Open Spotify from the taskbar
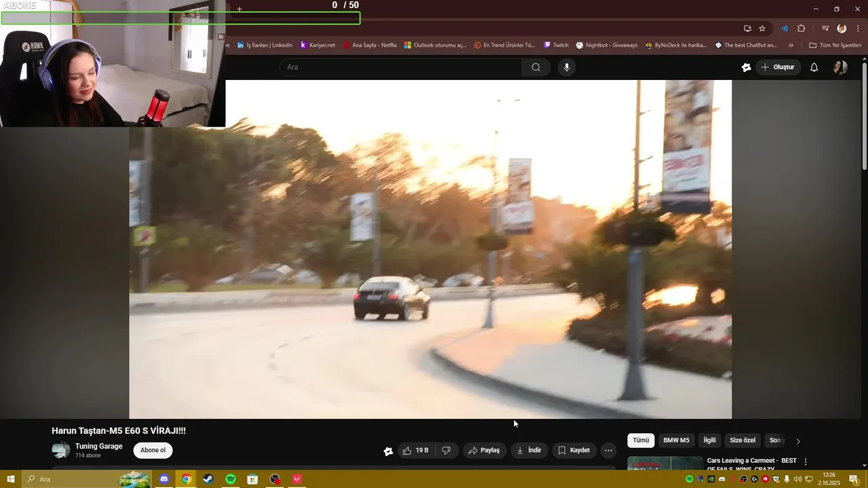The height and width of the screenshot is (488, 868). point(231,479)
